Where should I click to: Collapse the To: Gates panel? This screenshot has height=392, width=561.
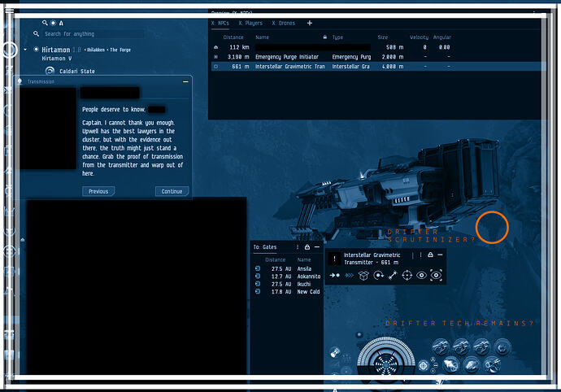point(317,247)
